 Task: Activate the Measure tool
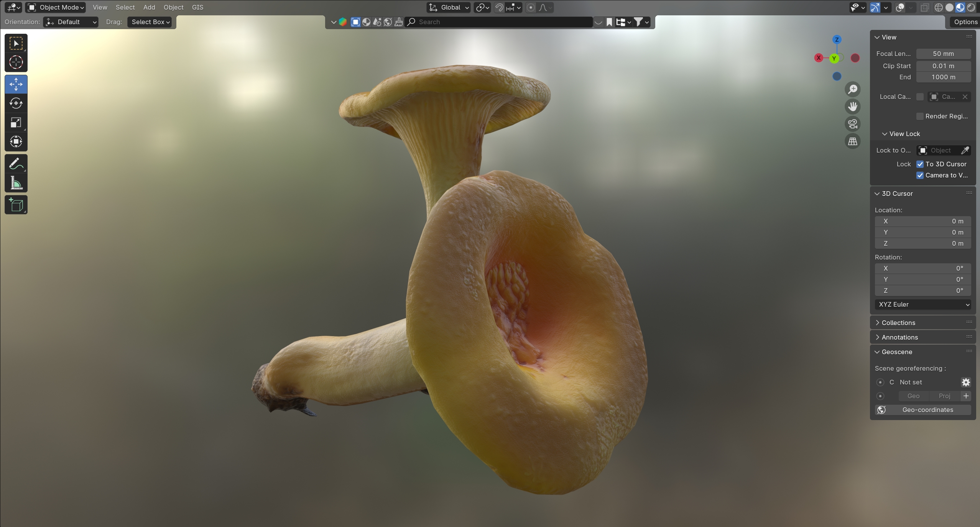coord(16,183)
